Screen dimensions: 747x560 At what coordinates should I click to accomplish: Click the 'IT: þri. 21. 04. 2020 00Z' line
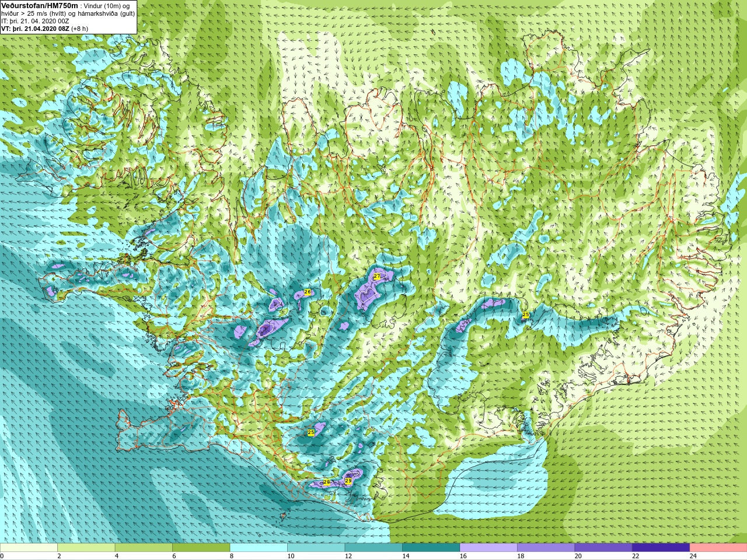tap(35, 21)
